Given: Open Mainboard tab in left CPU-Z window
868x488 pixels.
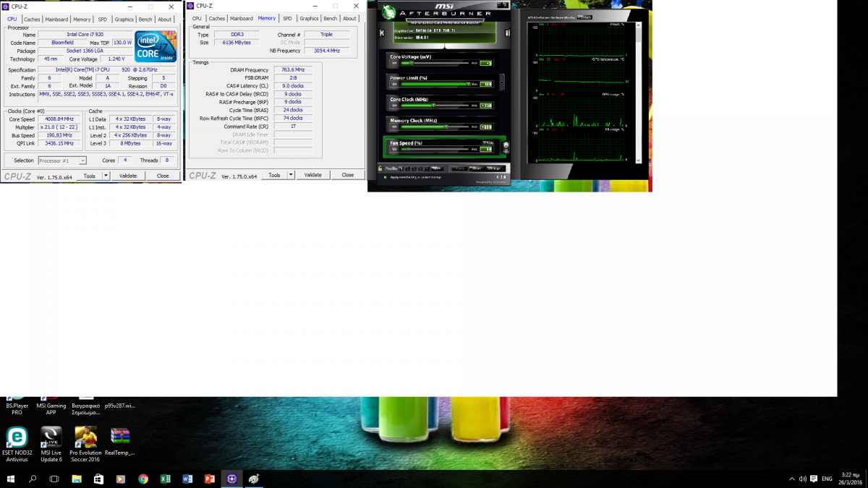Looking at the screenshot, I should [56, 20].
